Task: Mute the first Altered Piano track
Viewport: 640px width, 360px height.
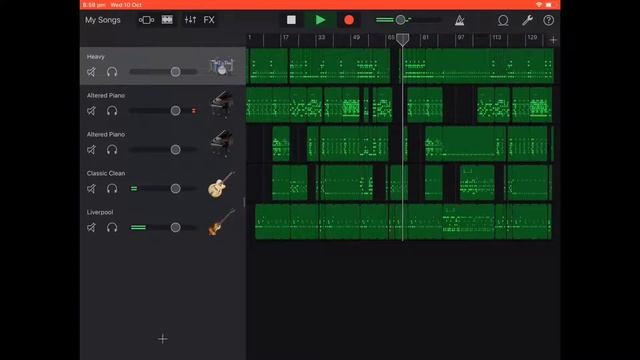Action: pos(91,111)
